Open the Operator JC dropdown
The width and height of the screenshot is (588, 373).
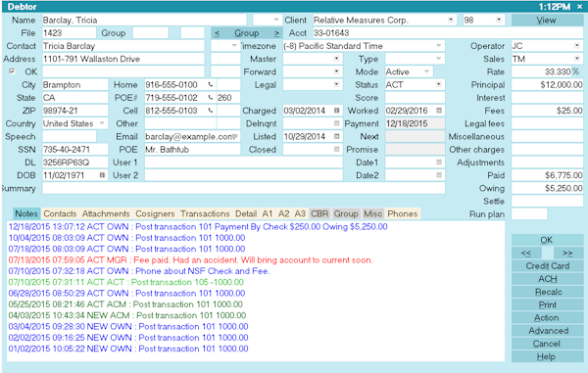[x=577, y=46]
